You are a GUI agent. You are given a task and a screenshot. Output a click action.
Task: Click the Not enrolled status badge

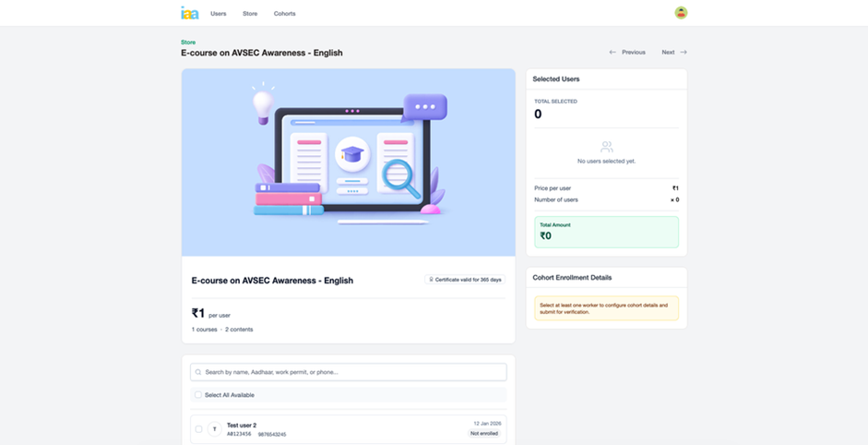(x=485, y=433)
